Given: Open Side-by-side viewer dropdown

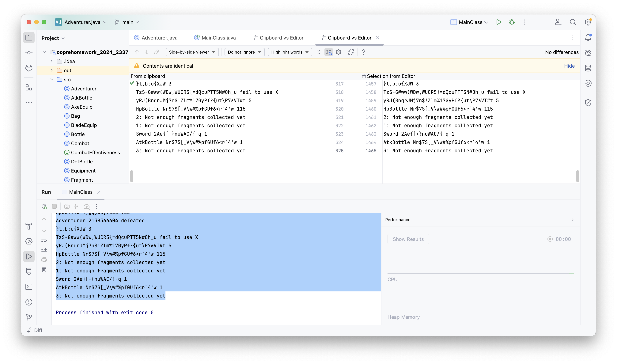Looking at the screenshot, I should 192,52.
